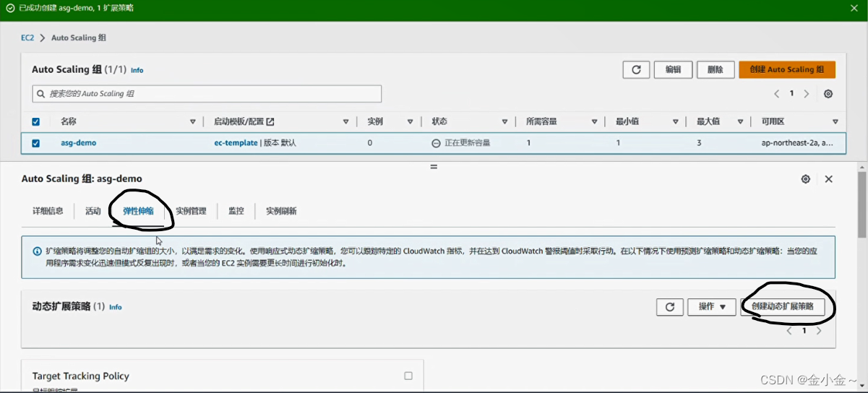Go to next page of scaling policies
The height and width of the screenshot is (393, 868).
[819, 331]
